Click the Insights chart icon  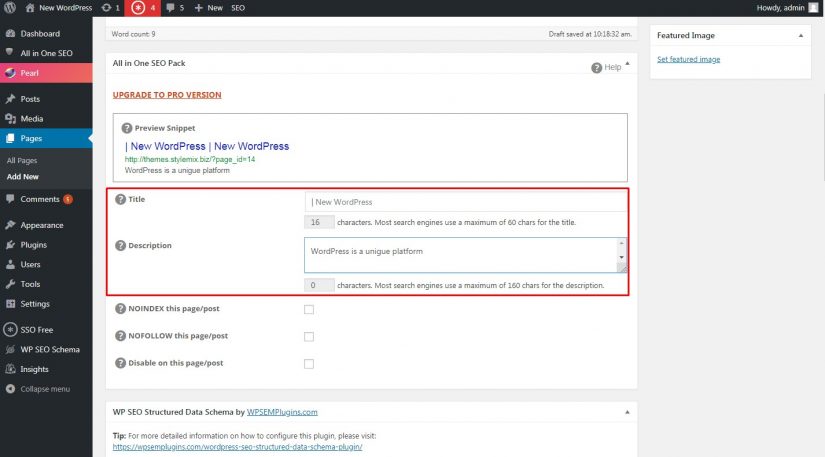tap(10, 369)
